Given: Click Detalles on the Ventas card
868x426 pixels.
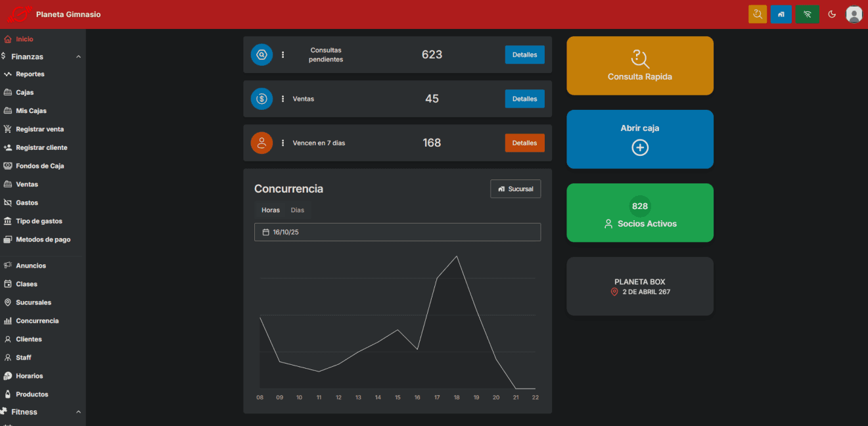Looking at the screenshot, I should point(524,99).
